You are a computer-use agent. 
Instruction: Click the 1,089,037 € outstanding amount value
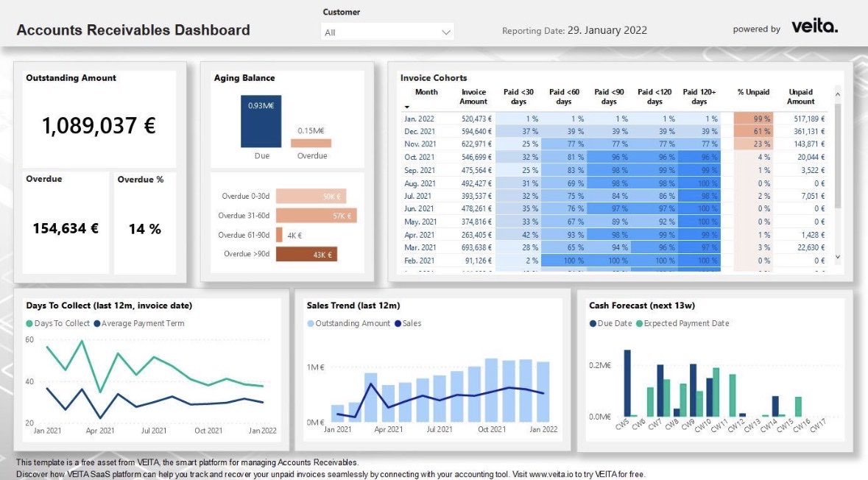[99, 126]
